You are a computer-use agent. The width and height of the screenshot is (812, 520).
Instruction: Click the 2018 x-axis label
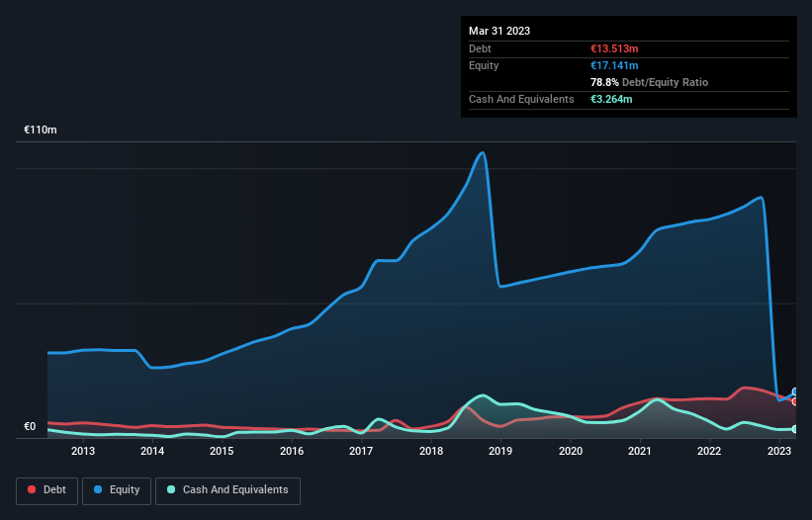(x=431, y=451)
